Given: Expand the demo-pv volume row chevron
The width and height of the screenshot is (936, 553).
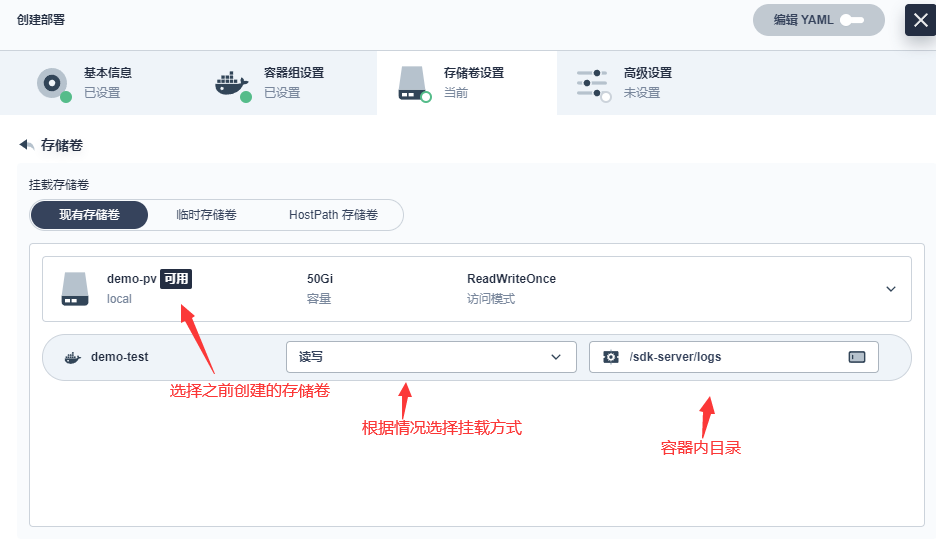Looking at the screenshot, I should (x=891, y=289).
